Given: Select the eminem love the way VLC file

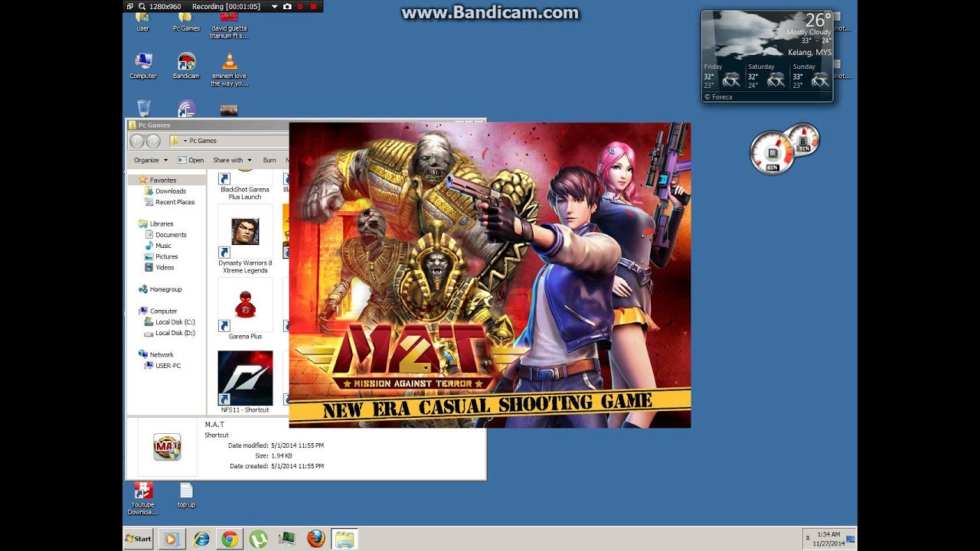Looking at the screenshot, I should click(229, 70).
